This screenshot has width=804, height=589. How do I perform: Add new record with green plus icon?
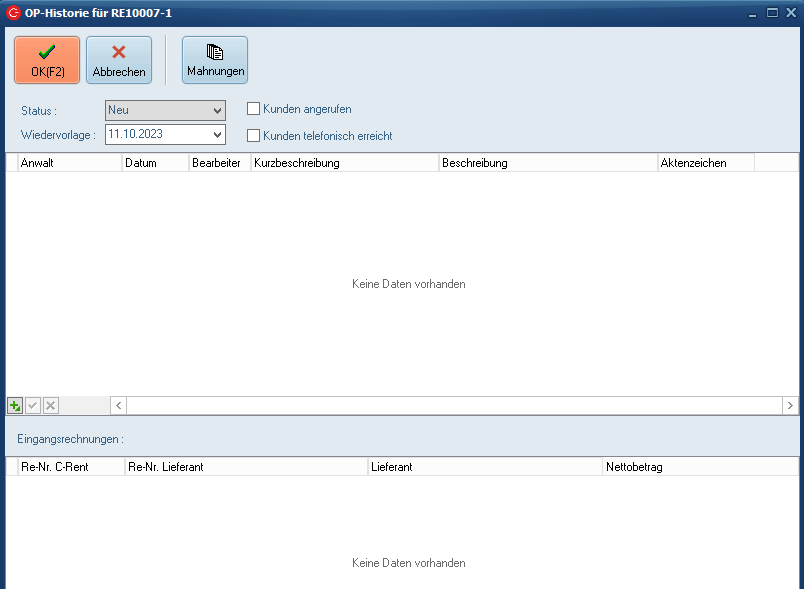coord(16,405)
